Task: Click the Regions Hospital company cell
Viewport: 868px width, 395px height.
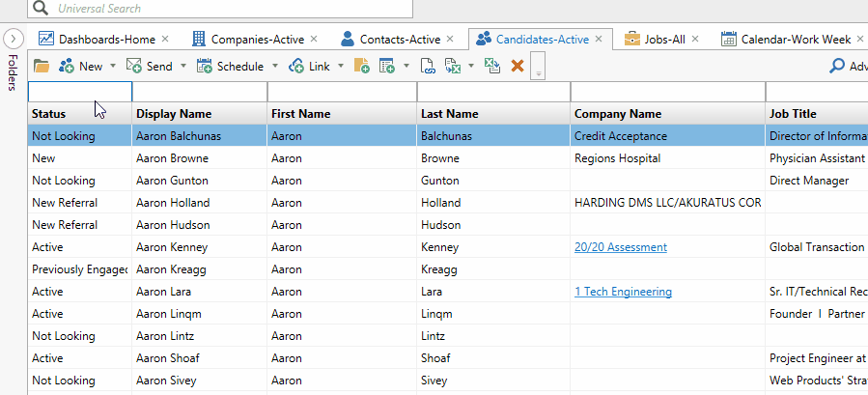Action: coord(668,157)
